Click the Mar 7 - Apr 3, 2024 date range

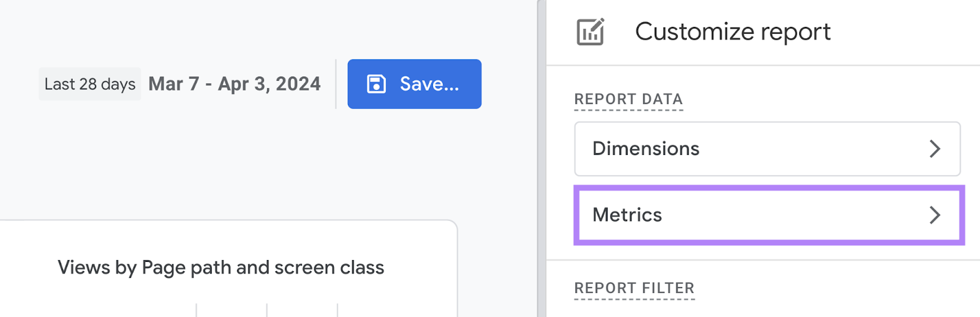[235, 84]
